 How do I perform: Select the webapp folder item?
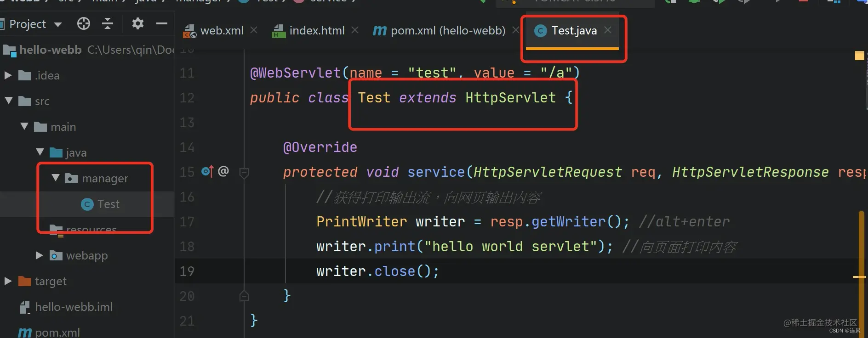pos(87,255)
